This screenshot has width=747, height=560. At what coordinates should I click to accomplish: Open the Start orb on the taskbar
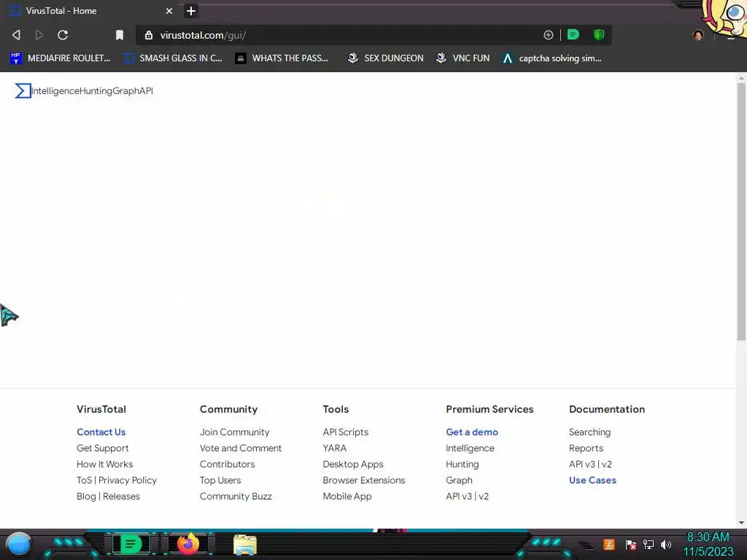19,544
